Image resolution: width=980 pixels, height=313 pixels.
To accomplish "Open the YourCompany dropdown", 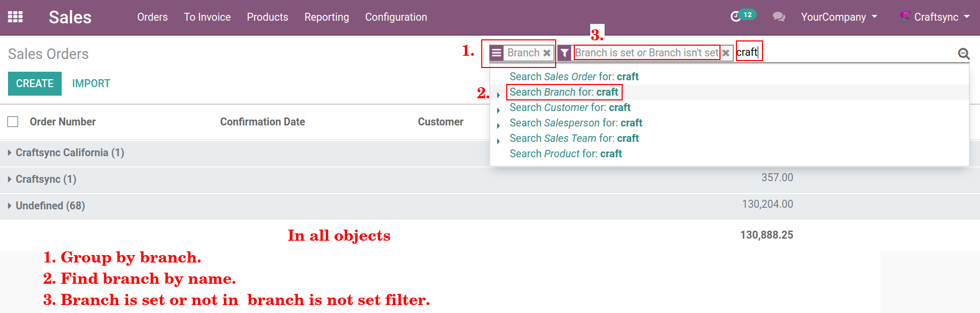I will tap(839, 17).
